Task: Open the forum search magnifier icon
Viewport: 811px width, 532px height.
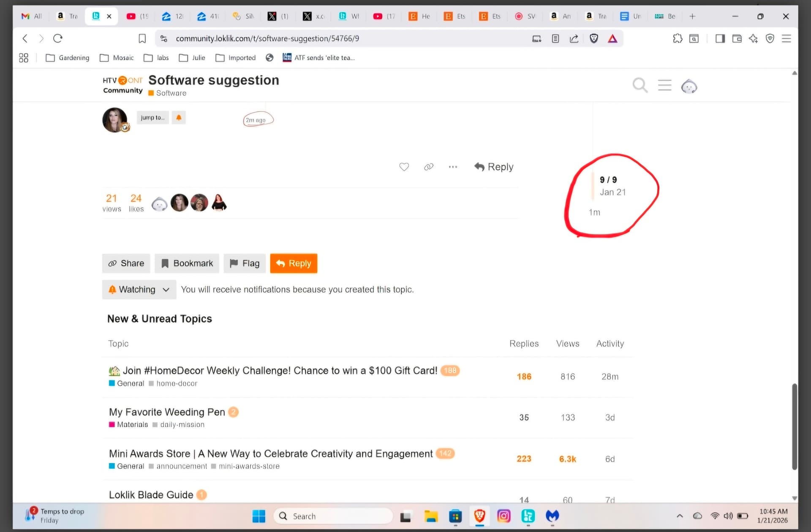Action: coord(640,85)
